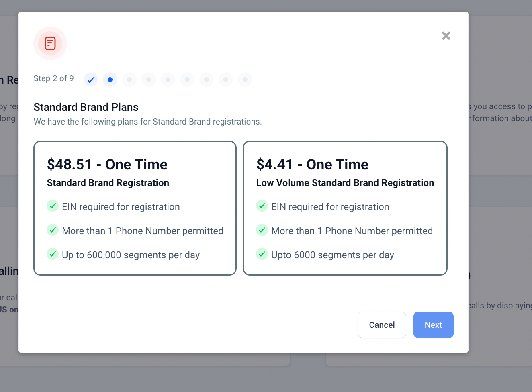Click the Next button
532x392 pixels.
pyautogui.click(x=434, y=325)
